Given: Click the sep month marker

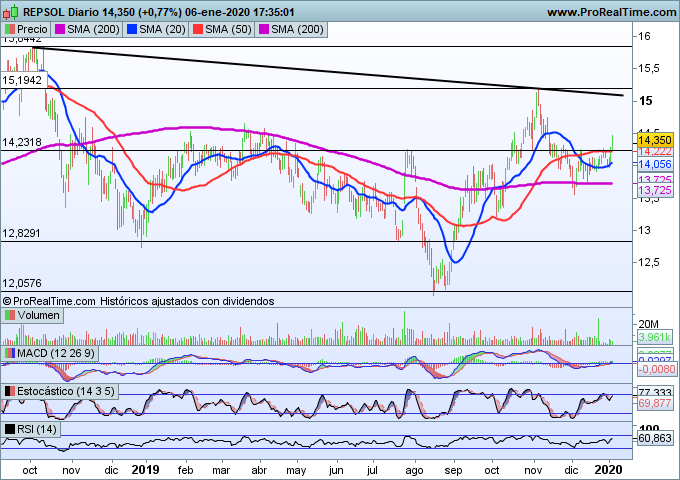Looking at the screenshot, I should pyautogui.click(x=453, y=471).
